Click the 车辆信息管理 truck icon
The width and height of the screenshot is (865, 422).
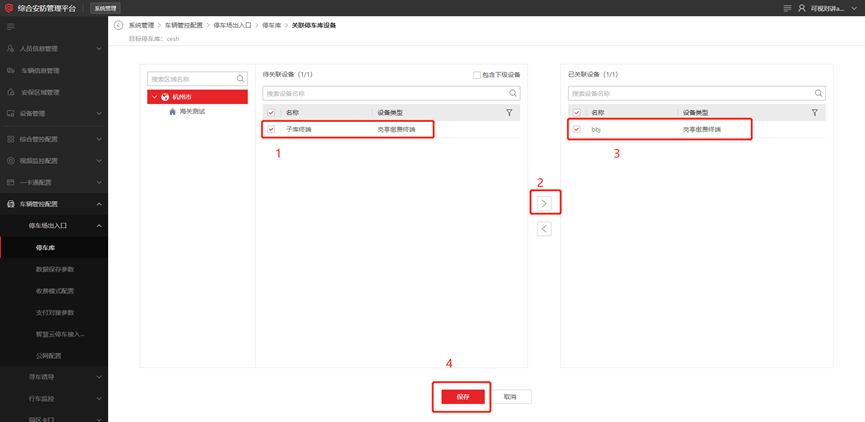pyautogui.click(x=10, y=71)
